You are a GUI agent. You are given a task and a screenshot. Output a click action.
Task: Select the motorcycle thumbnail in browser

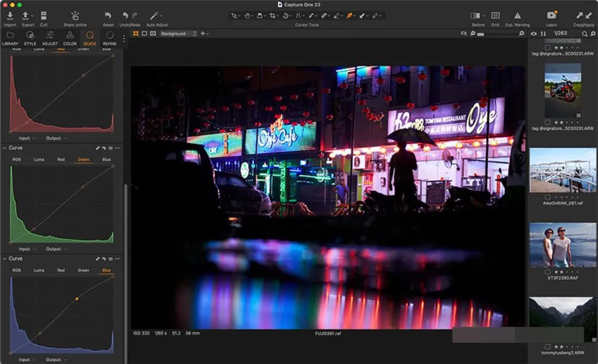[x=563, y=90]
